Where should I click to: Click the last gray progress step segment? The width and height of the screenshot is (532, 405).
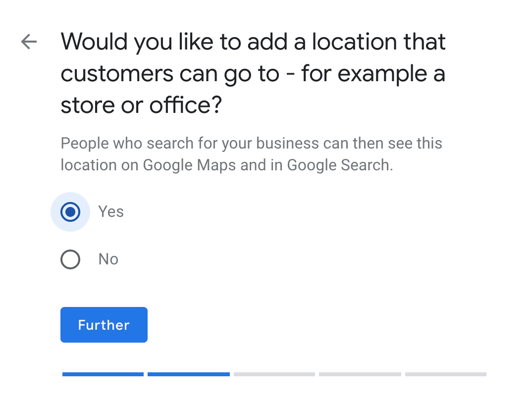click(445, 374)
